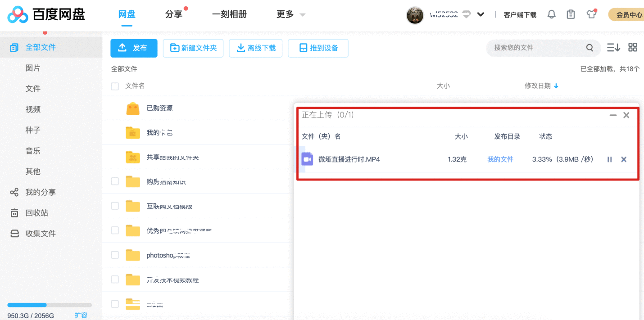Click the 全部文件 breadcrumb

click(124, 69)
